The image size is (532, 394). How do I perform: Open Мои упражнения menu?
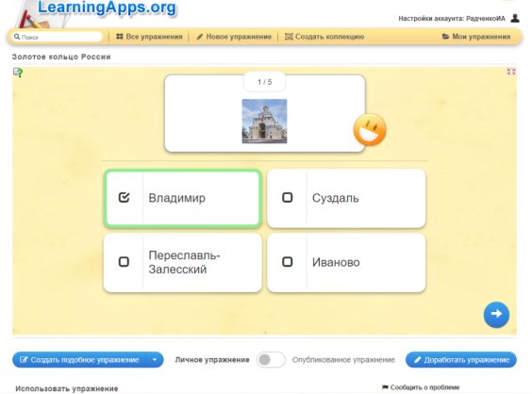point(476,37)
